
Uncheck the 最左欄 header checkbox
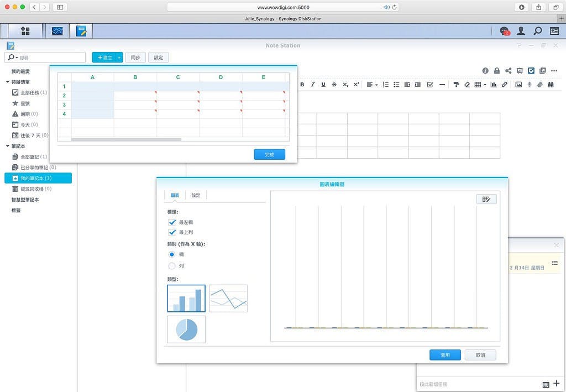click(x=172, y=222)
